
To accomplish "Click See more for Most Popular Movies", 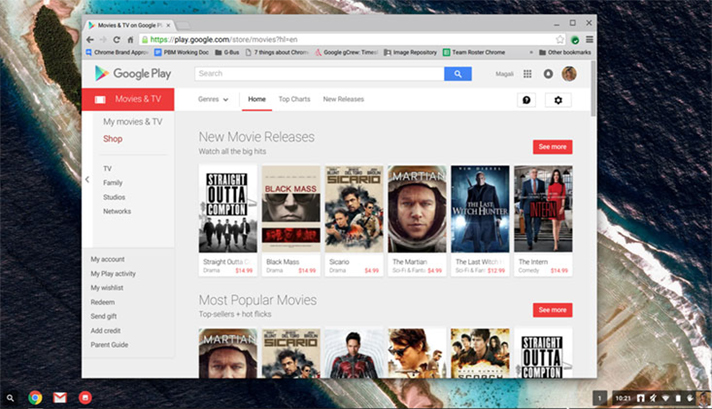I will (553, 310).
